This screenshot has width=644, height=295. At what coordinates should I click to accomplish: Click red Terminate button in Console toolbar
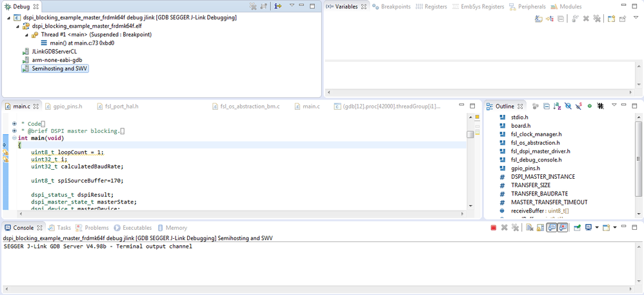click(494, 228)
